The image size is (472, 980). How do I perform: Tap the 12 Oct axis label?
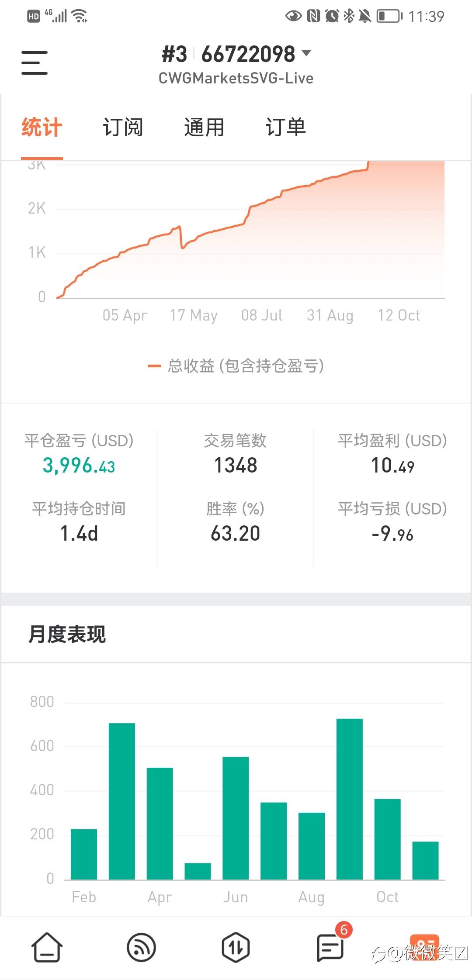point(399,315)
